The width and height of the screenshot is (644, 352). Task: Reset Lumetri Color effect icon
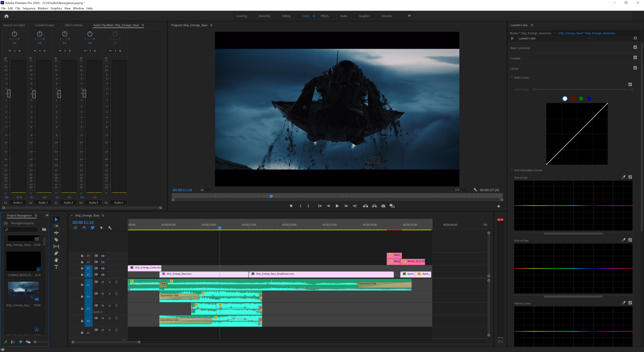click(x=635, y=38)
